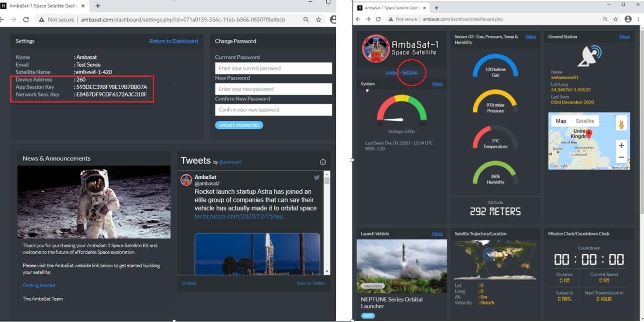Bookmark the settings page with the star icon

coord(318,19)
